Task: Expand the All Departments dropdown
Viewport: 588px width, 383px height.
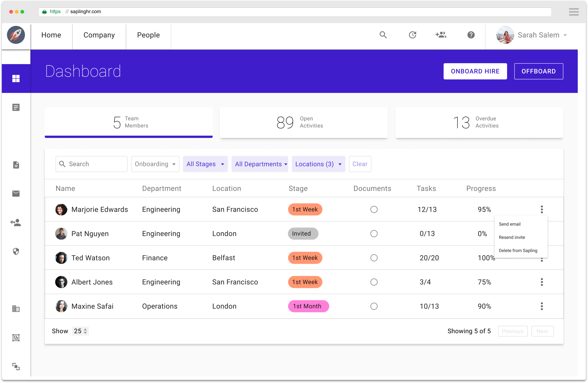Action: click(x=260, y=164)
